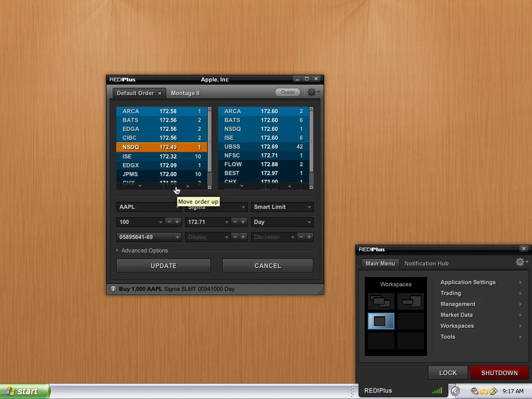
Task: Click the round back-arrow icon in the system tray
Action: 455,391
